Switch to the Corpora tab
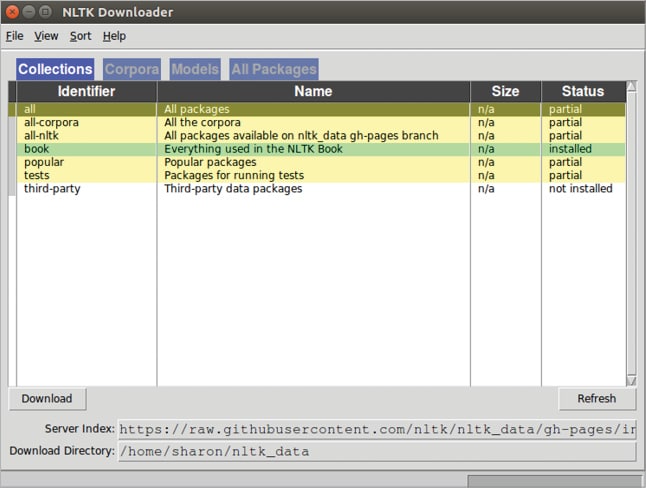The width and height of the screenshot is (646, 488). coord(132,69)
